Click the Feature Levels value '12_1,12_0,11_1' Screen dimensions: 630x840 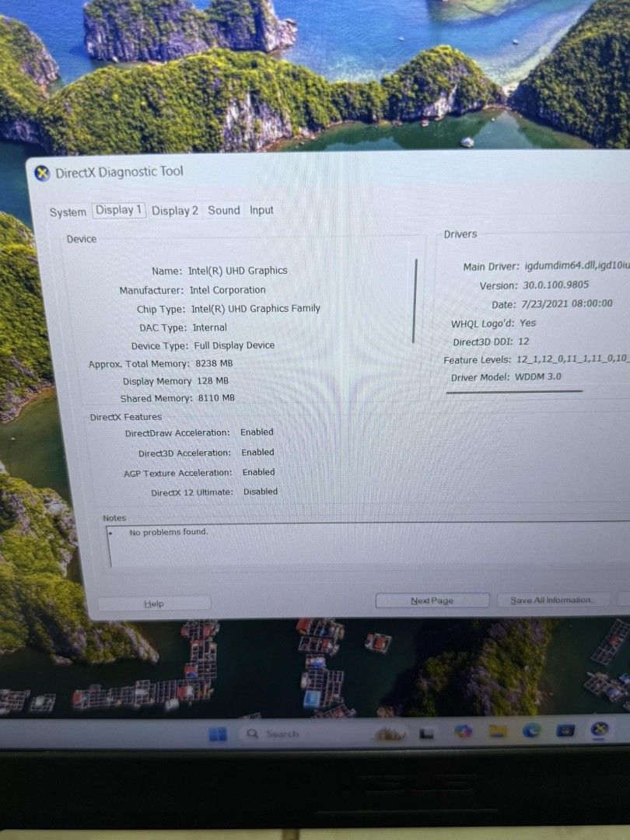click(x=553, y=359)
